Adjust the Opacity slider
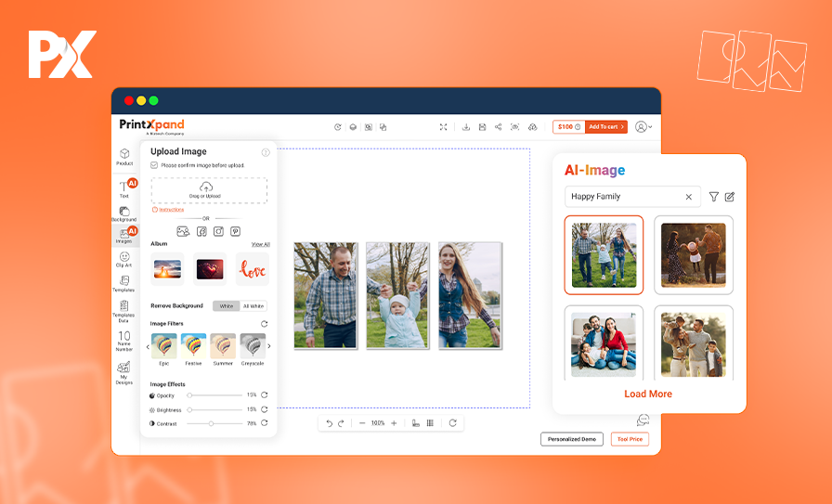Image resolution: width=832 pixels, height=504 pixels. tap(214, 395)
